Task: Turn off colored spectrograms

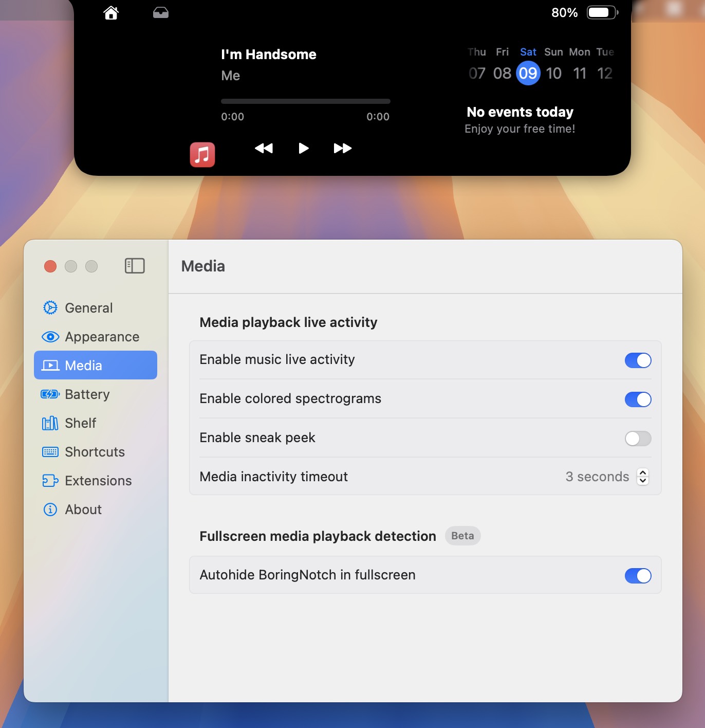Action: [638, 399]
